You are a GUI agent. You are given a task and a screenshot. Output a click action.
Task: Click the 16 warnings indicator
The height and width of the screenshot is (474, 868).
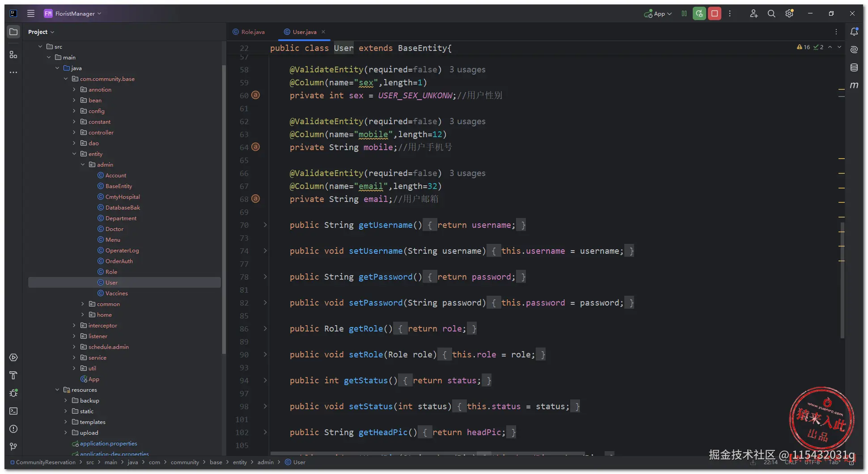(803, 47)
